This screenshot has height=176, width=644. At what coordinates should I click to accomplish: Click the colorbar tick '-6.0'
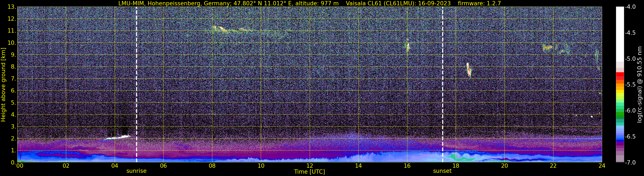630,111
